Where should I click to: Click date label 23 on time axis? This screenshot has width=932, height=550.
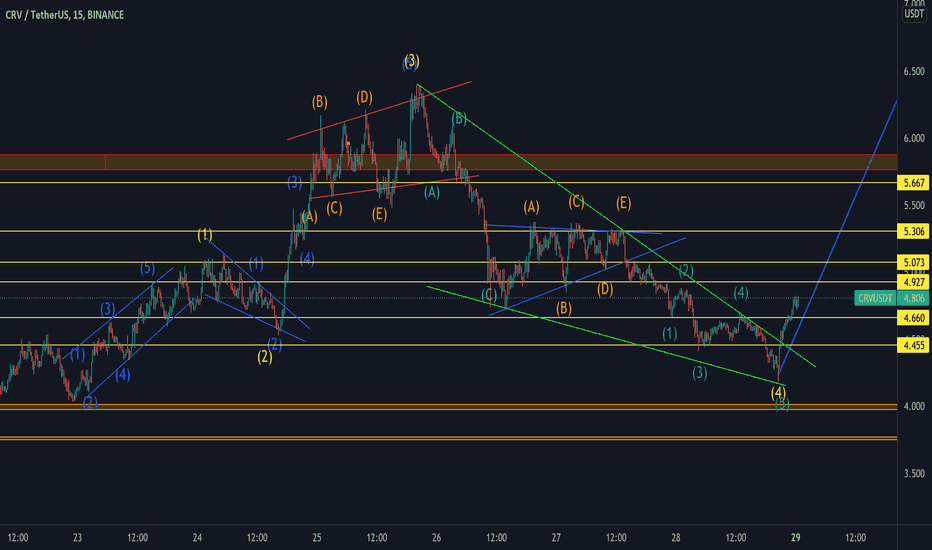(x=77, y=538)
